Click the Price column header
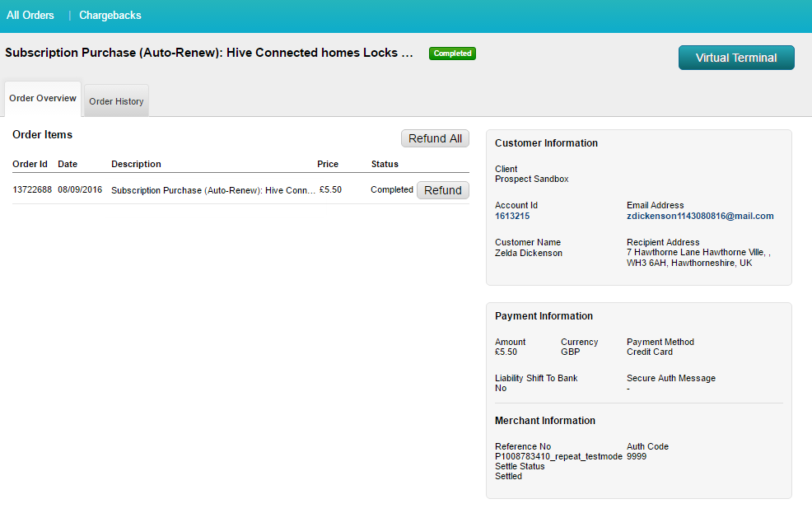Image resolution: width=812 pixels, height=513 pixels. [x=328, y=164]
